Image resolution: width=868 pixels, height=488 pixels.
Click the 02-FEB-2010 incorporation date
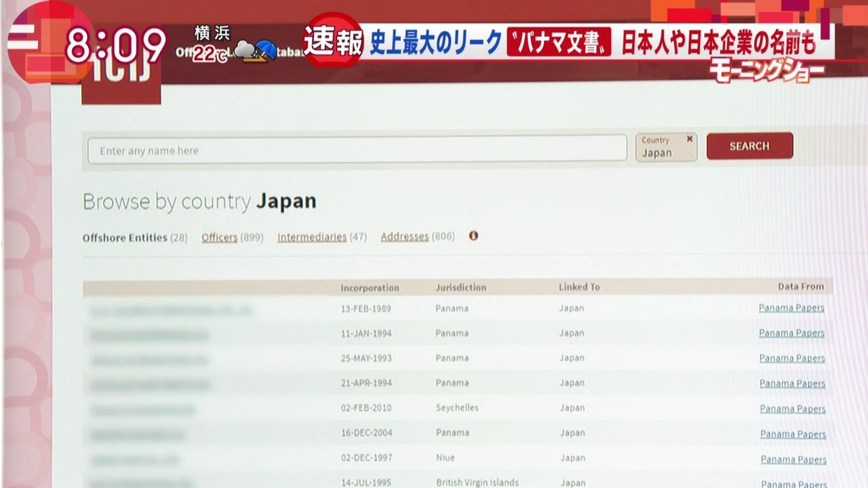[366, 408]
